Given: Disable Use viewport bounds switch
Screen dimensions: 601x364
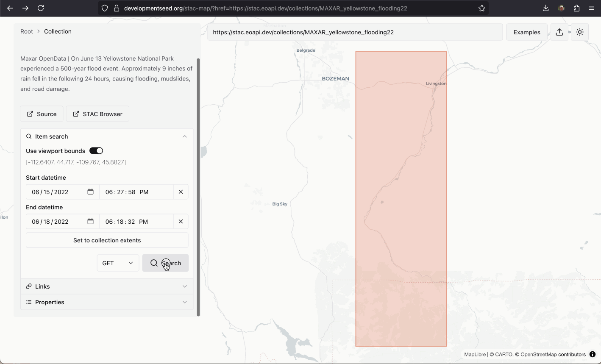Looking at the screenshot, I should [96, 151].
